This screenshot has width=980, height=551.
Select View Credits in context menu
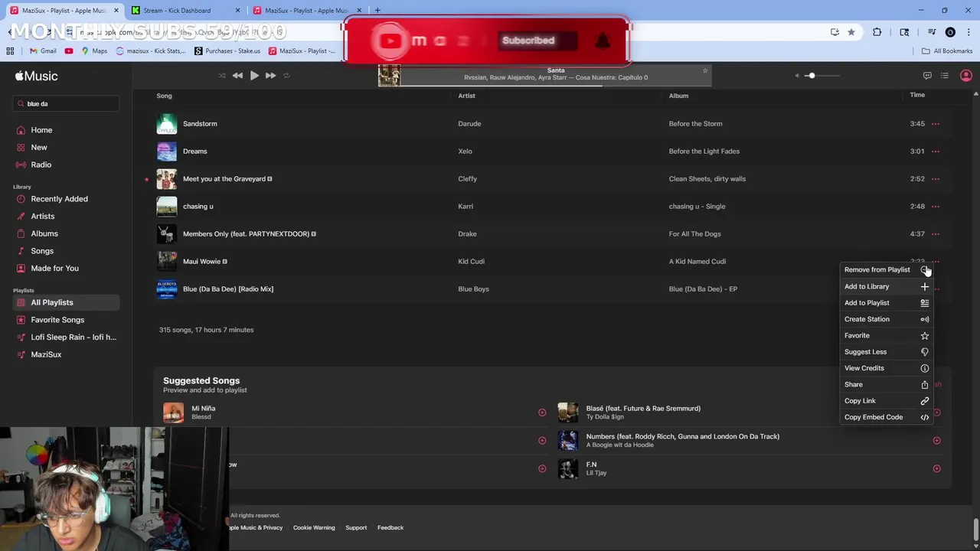tap(886, 368)
